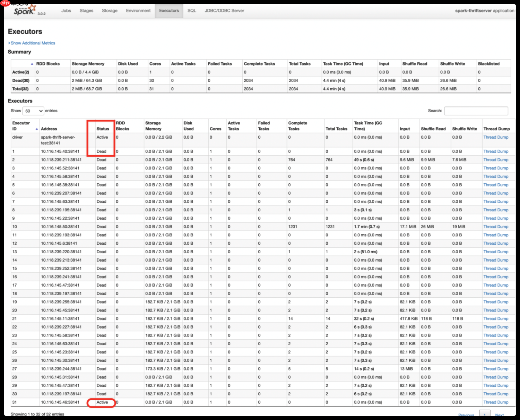
Task: Click the sort triangle on RDD Blocks summary column
Action: point(32,64)
